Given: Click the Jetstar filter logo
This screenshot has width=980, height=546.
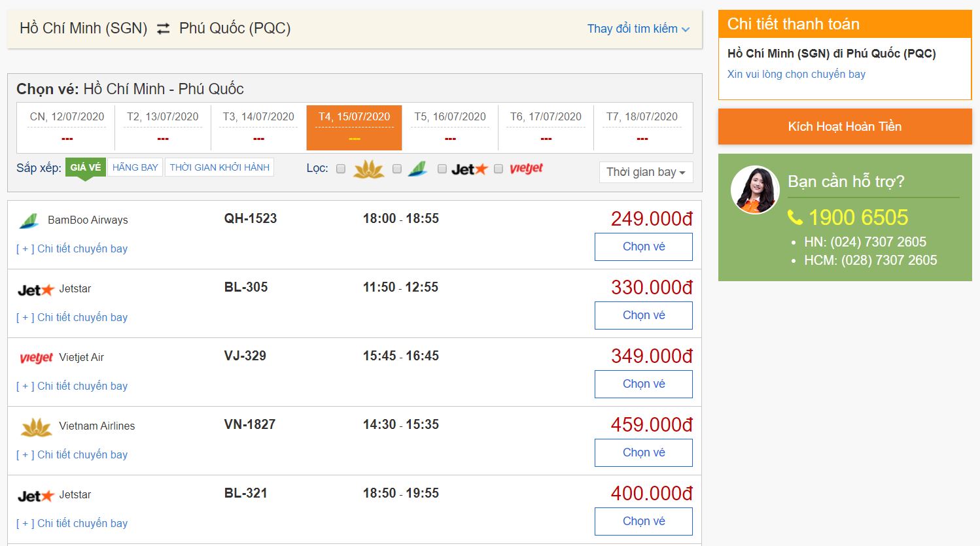Looking at the screenshot, I should (x=470, y=169).
